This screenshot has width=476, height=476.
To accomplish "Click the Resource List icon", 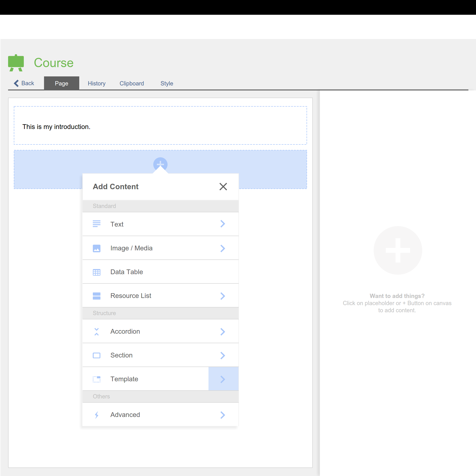I will point(97,296).
